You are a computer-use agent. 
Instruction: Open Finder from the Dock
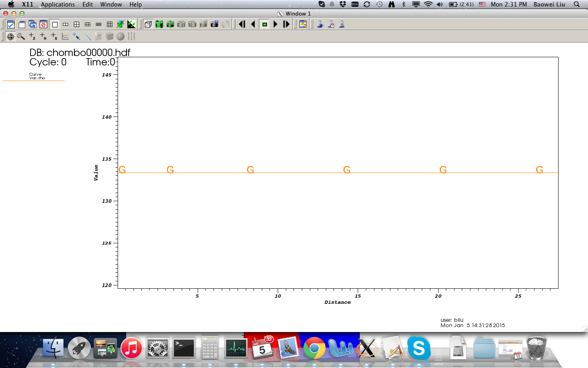click(53, 348)
